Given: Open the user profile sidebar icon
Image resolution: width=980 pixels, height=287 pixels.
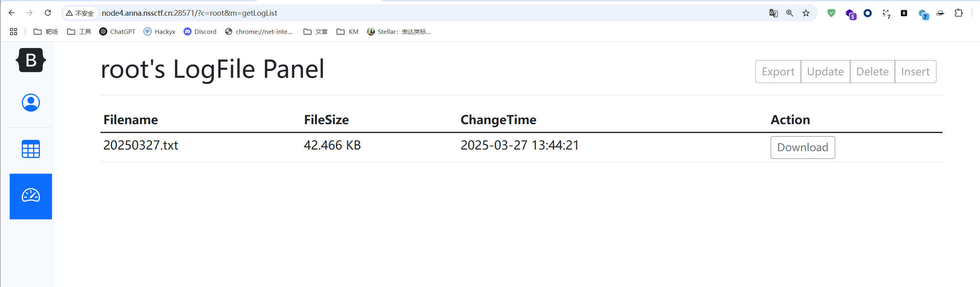Looking at the screenshot, I should point(31,102).
